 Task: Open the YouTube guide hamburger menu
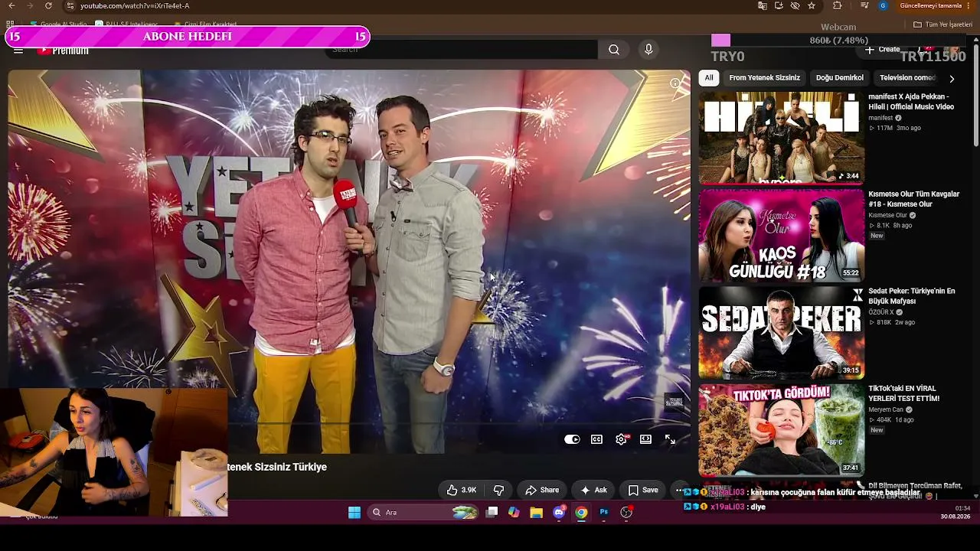[x=18, y=51]
